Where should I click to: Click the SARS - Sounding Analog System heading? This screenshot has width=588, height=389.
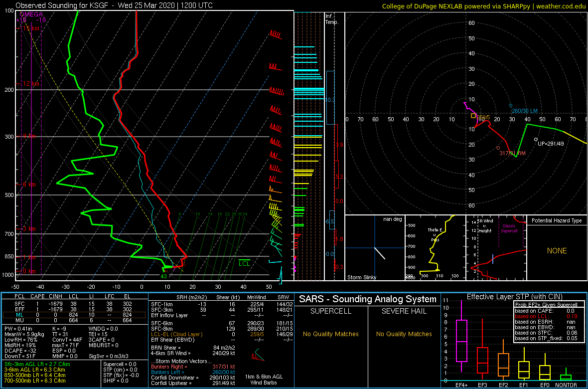(368, 299)
